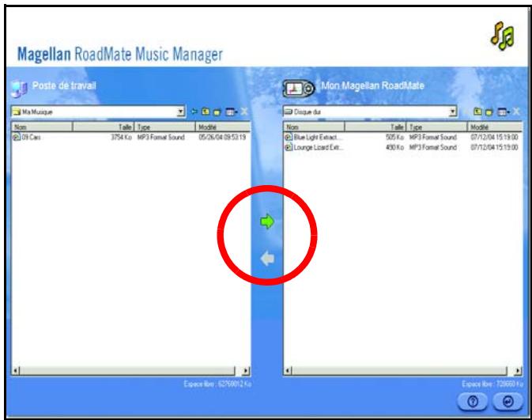Click the modified date in the Lounge Lizard row
The width and height of the screenshot is (532, 420).
tap(494, 147)
